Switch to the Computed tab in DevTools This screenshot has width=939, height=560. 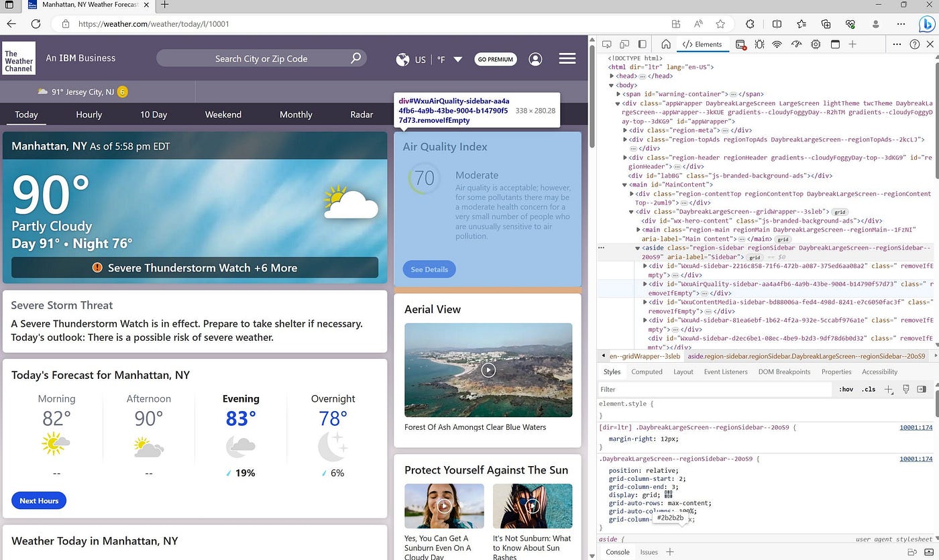point(647,371)
